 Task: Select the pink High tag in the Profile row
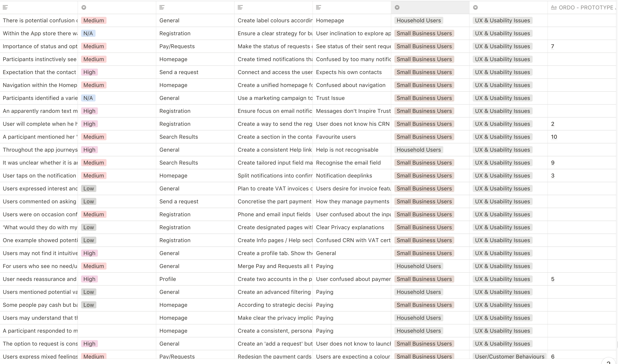click(89, 279)
